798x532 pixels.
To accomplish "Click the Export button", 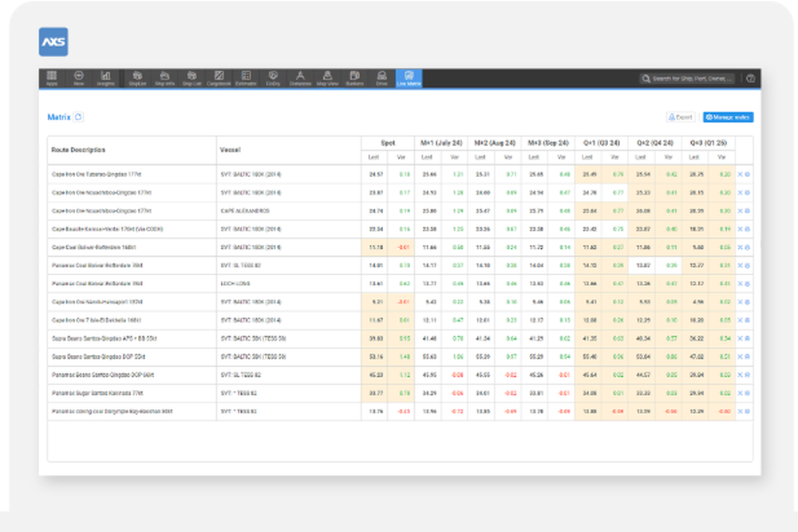I will point(681,117).
